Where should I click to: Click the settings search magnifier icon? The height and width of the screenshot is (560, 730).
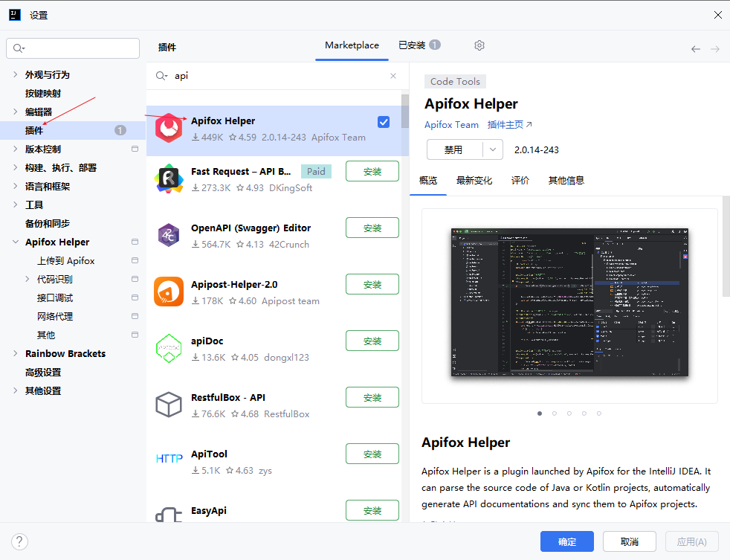(19, 48)
